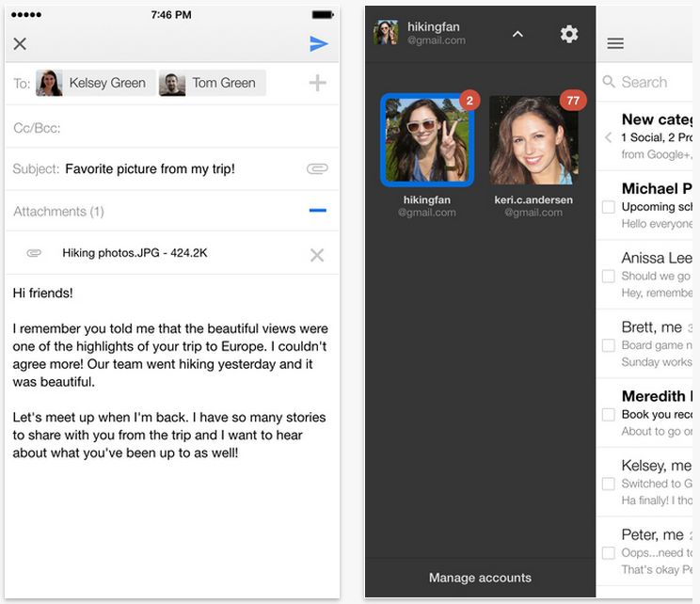The image size is (700, 604).
Task: Focus the Cc/Bcc field
Action: (x=172, y=128)
